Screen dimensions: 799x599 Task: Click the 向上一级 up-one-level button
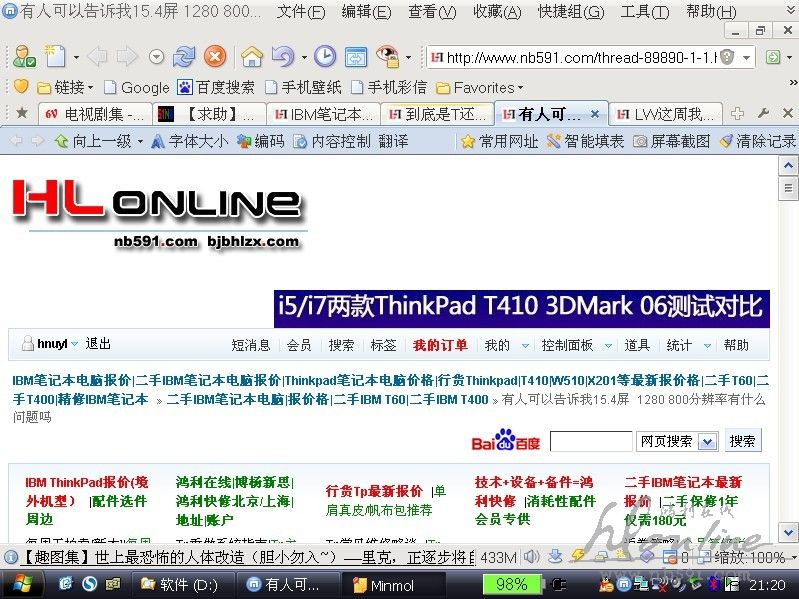coord(93,141)
